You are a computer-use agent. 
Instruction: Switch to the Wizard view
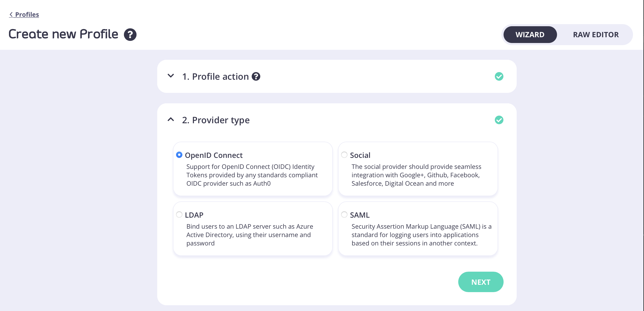[530, 34]
